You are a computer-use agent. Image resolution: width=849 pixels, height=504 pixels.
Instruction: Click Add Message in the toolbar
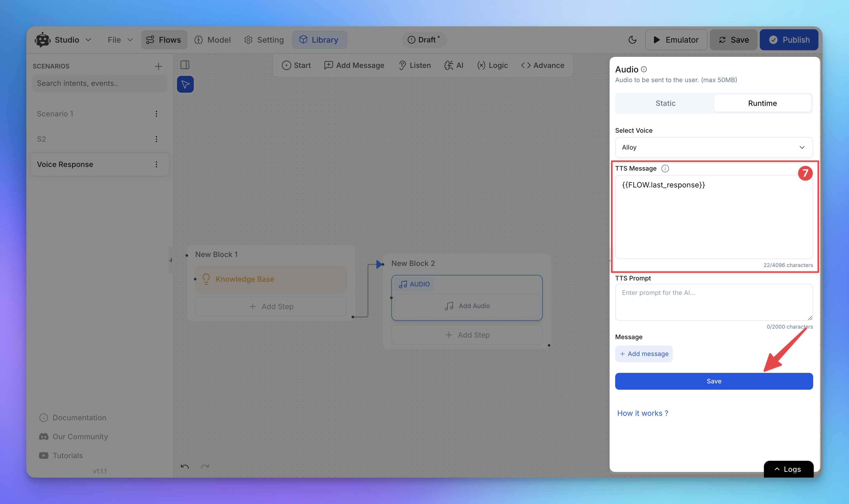pos(354,65)
